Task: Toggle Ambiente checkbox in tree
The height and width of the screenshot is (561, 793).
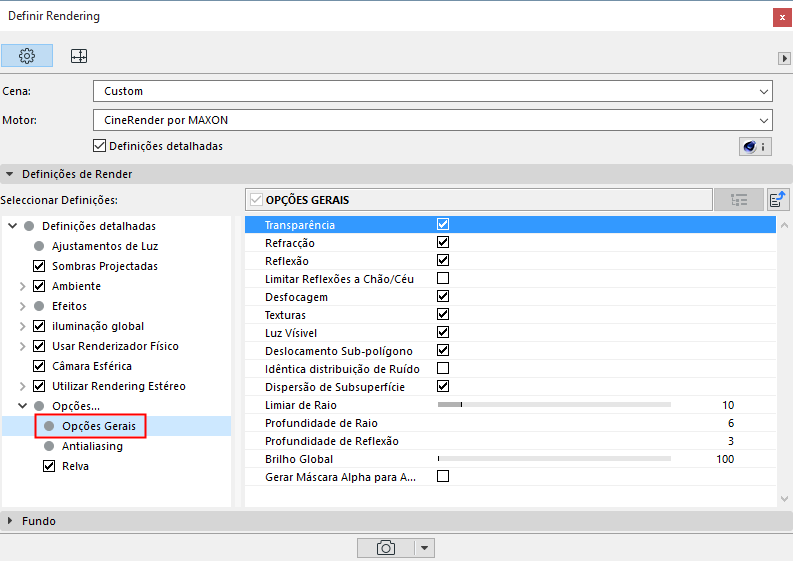Action: pos(39,286)
